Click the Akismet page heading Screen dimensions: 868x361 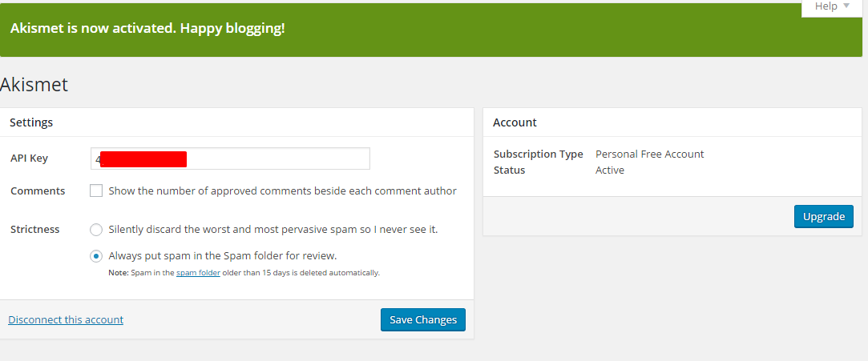pos(34,85)
